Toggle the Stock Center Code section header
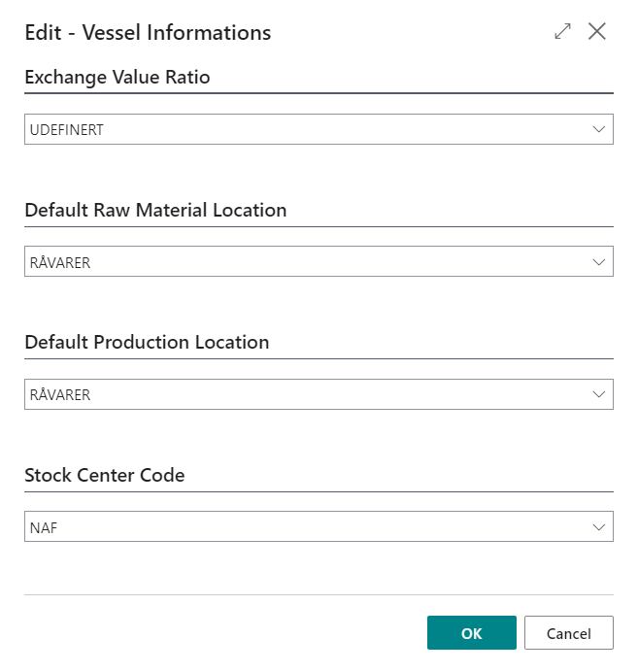The image size is (638, 672). tap(105, 476)
